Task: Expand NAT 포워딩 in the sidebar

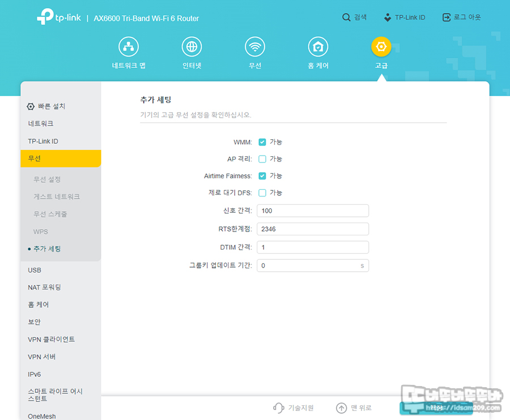Action: click(x=44, y=288)
